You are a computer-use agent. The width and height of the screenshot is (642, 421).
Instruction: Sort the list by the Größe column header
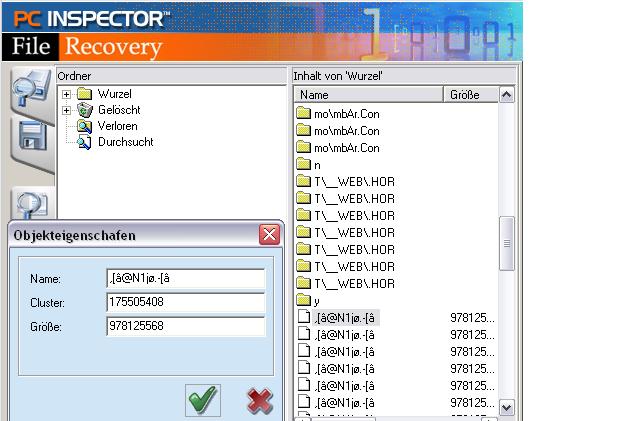coord(471,95)
